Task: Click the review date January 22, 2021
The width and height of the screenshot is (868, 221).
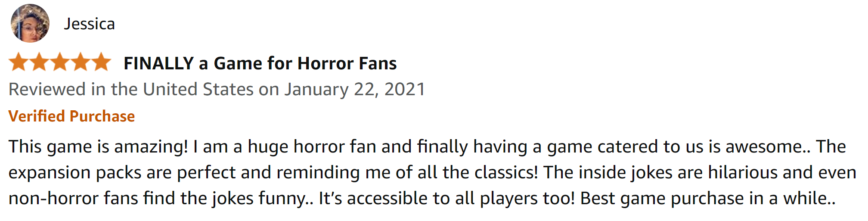Action: tap(354, 90)
